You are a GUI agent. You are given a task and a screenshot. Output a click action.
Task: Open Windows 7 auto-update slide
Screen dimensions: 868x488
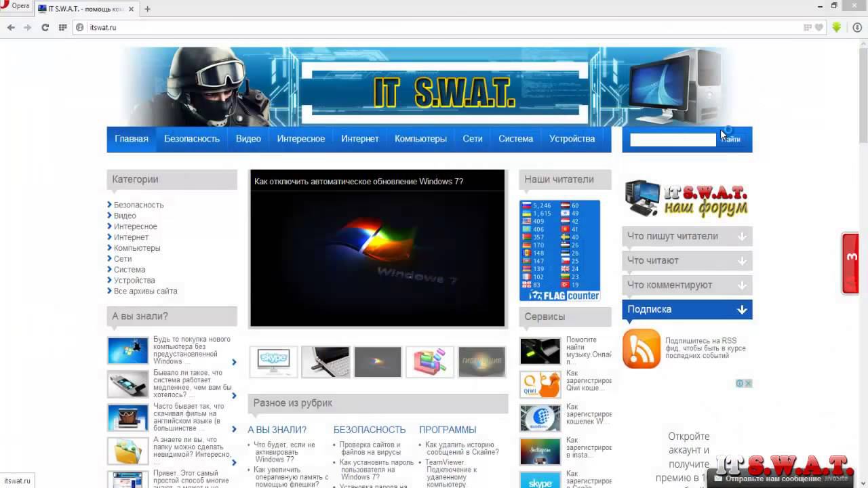click(x=378, y=248)
